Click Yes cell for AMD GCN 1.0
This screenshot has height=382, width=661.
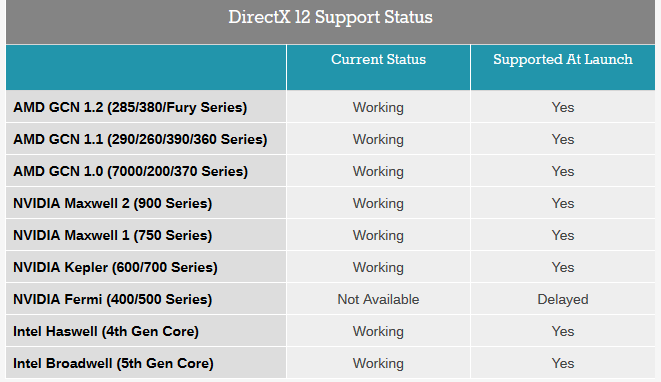(563, 171)
